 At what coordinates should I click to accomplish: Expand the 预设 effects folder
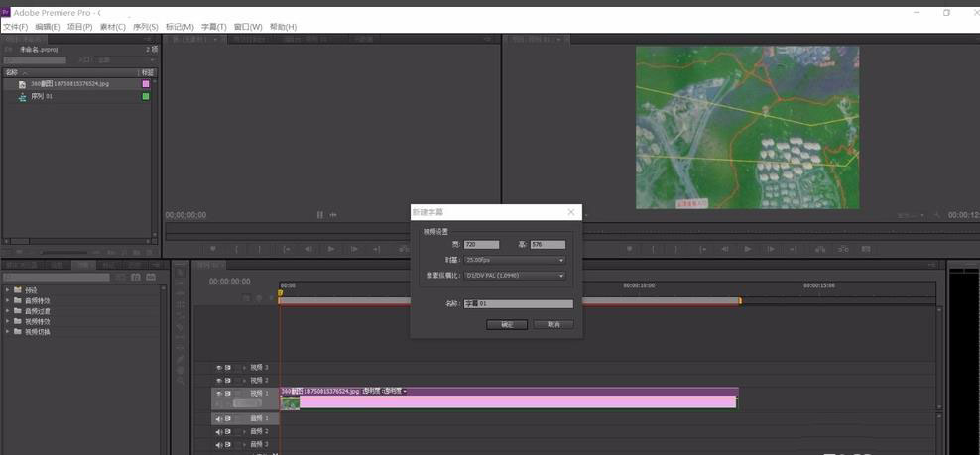(x=8, y=290)
